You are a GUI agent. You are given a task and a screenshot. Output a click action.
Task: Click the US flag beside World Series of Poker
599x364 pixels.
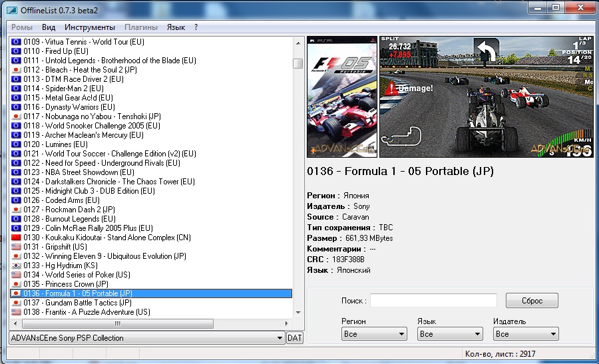[17, 275]
